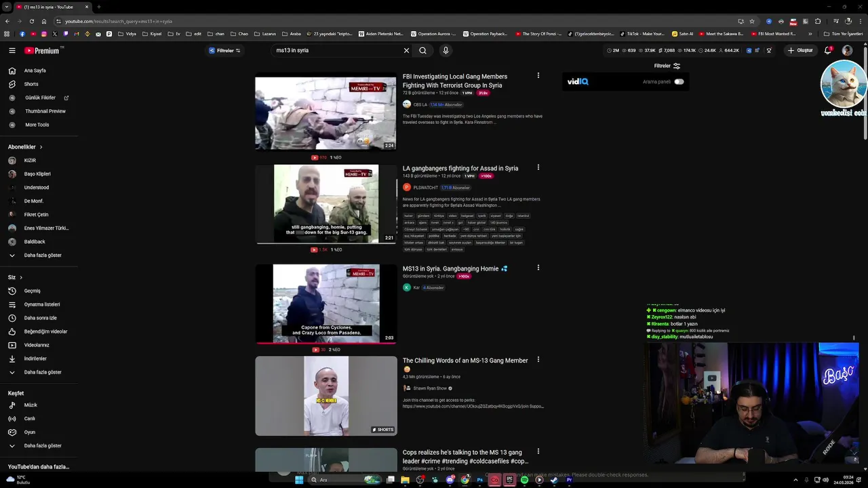Open the YouTube hamburger guide menu
The image size is (868, 488).
pos(12,50)
